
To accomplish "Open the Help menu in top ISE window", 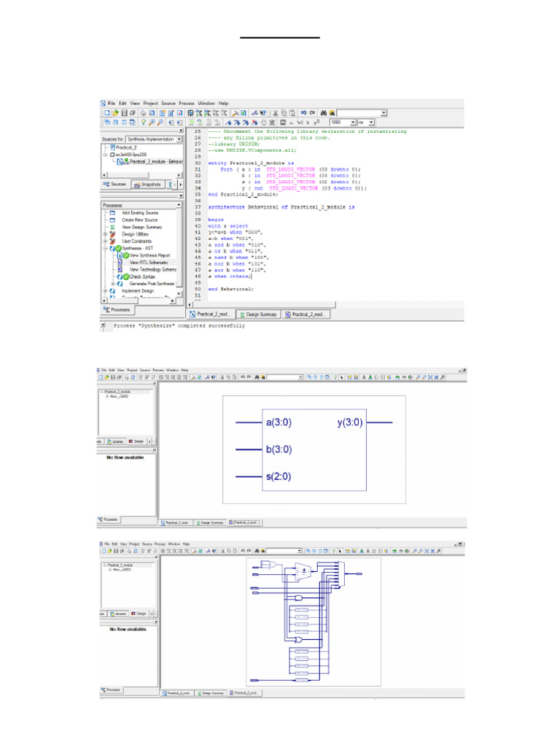I will [223, 103].
